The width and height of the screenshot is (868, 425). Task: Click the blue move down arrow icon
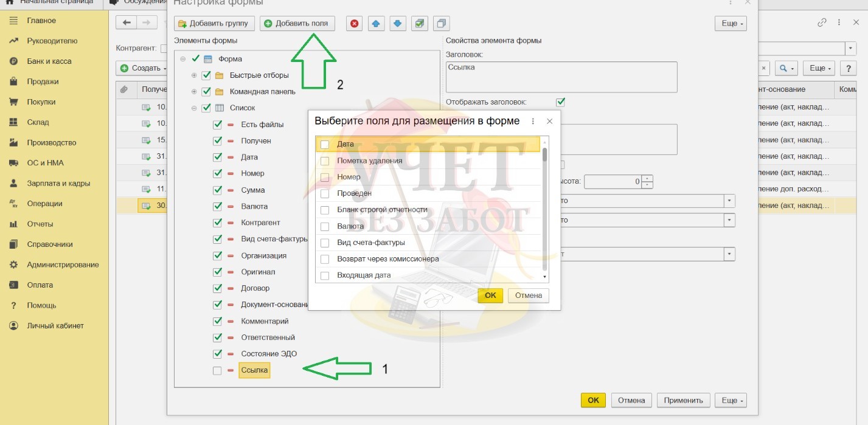click(397, 24)
